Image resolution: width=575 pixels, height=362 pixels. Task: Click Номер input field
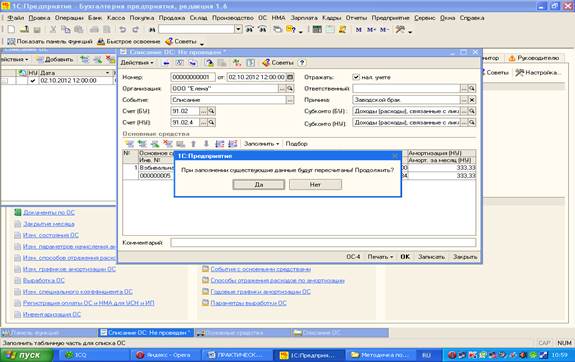(x=193, y=77)
